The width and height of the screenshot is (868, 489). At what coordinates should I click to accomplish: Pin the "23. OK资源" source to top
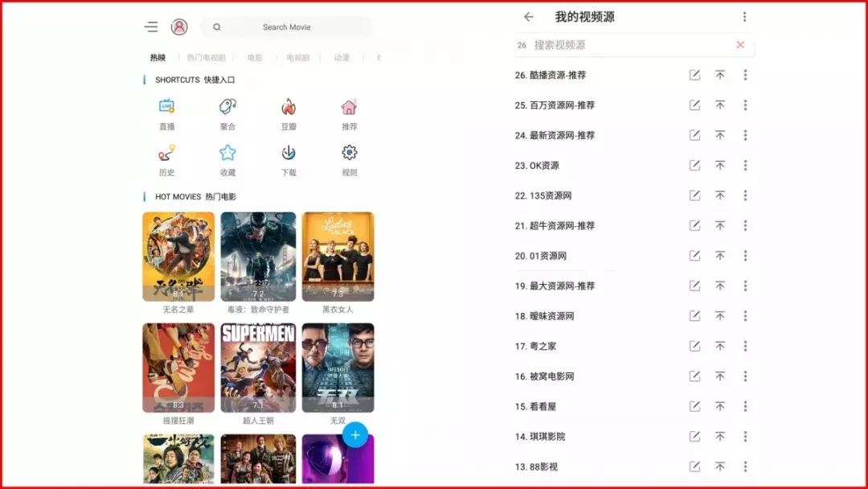(x=721, y=165)
